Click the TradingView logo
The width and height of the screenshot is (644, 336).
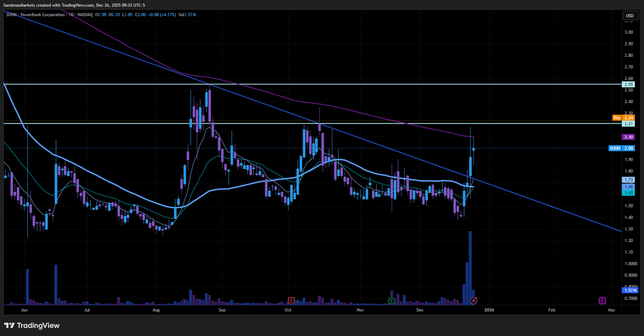tap(32, 325)
